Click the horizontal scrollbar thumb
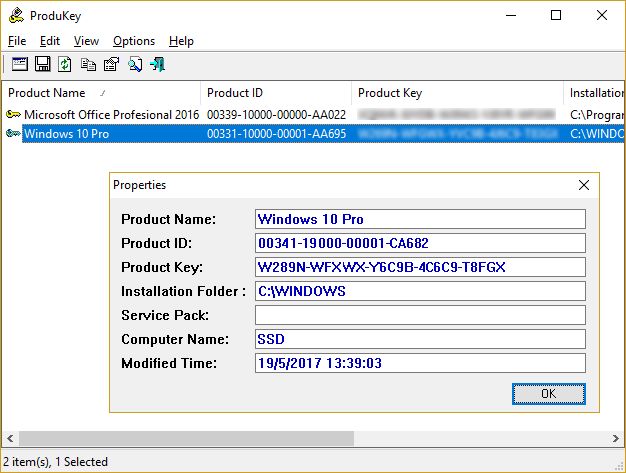626x473 pixels. (x=186, y=438)
